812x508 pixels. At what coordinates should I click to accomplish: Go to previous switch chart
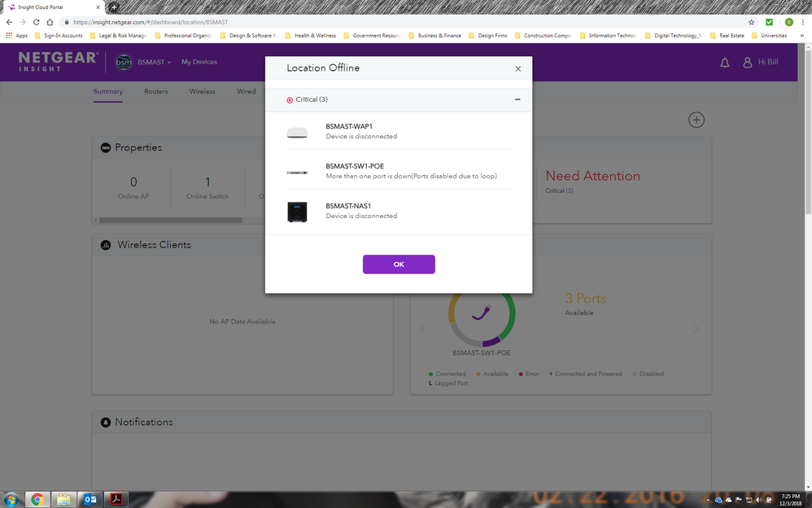click(423, 329)
